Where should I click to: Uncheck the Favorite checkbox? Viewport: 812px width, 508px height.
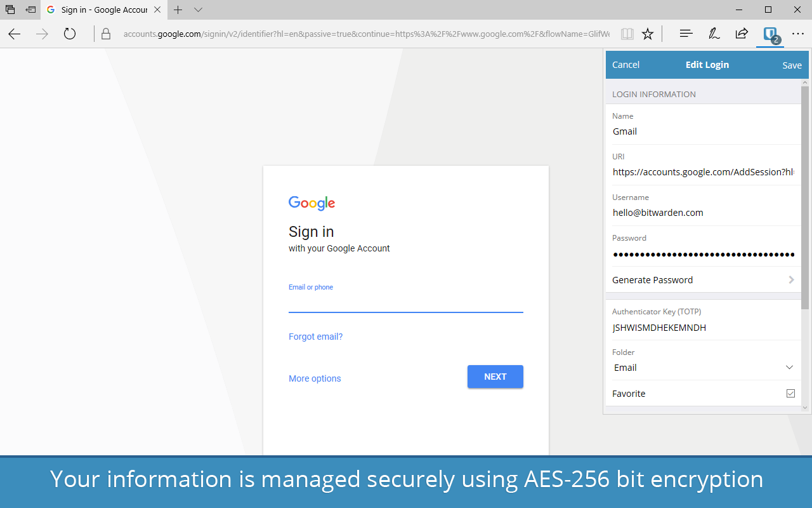pos(790,393)
